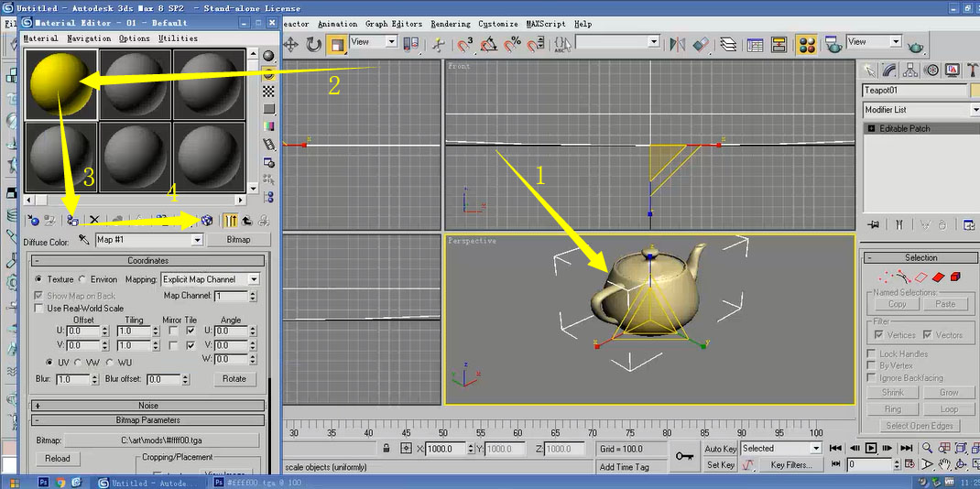Open Schematic View from main toolbar

[779, 44]
